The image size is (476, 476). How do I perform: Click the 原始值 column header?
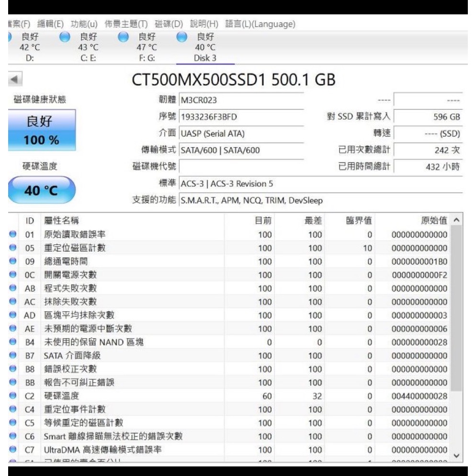click(x=413, y=220)
